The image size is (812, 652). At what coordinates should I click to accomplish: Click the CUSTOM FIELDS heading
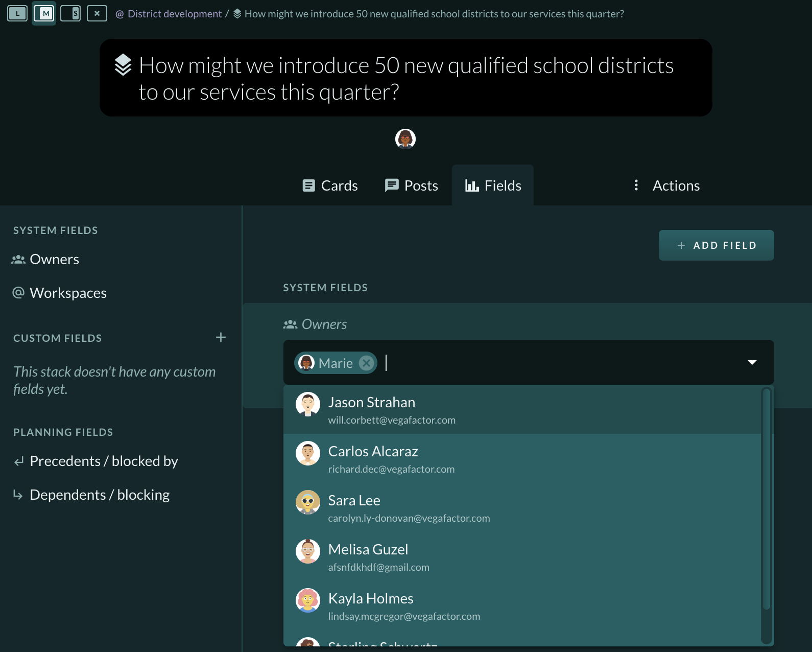click(x=58, y=338)
